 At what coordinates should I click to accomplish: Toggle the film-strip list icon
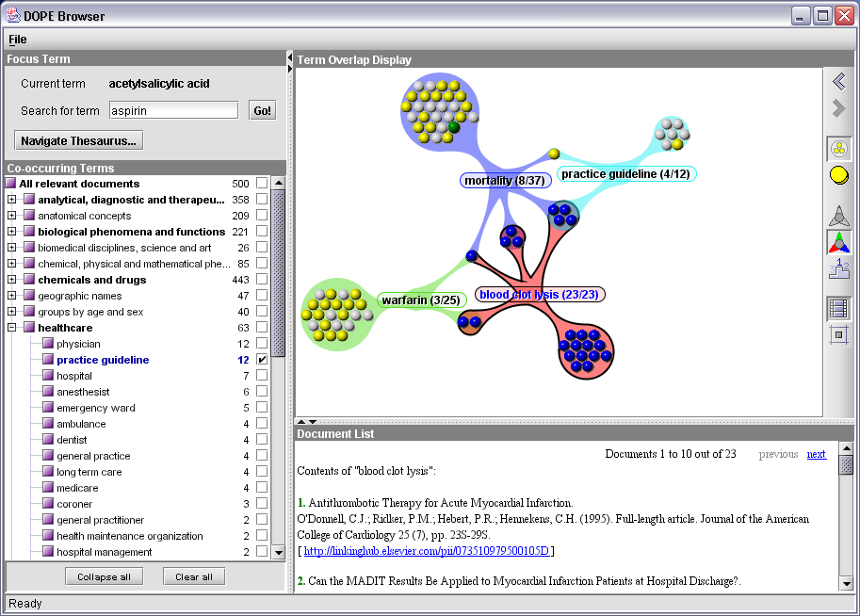(x=838, y=307)
